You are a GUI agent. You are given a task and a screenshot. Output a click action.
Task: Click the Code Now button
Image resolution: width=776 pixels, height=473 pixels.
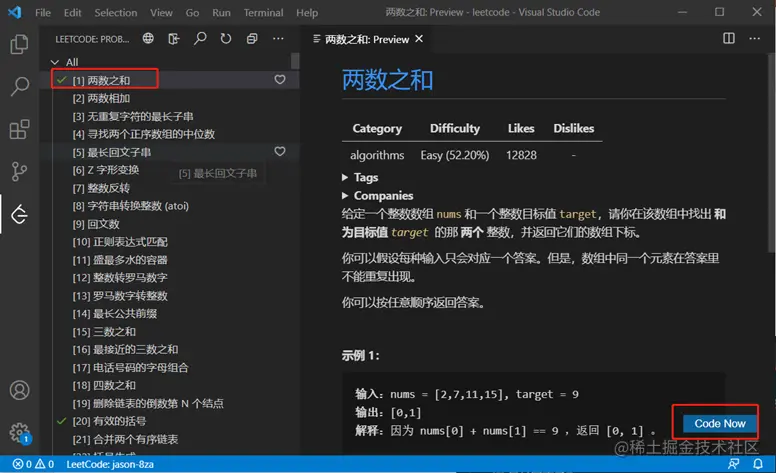pyautogui.click(x=720, y=423)
